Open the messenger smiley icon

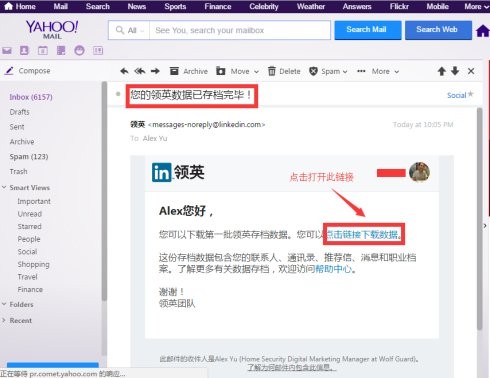79,50
